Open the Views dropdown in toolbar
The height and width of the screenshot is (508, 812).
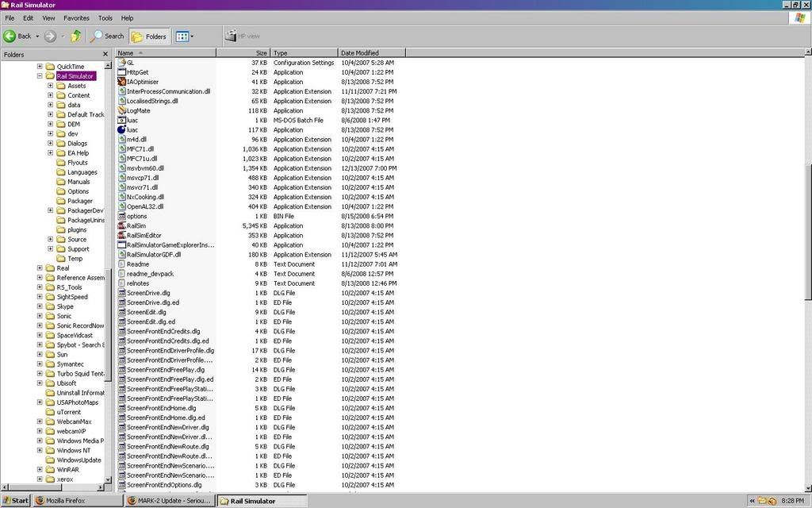tap(184, 36)
